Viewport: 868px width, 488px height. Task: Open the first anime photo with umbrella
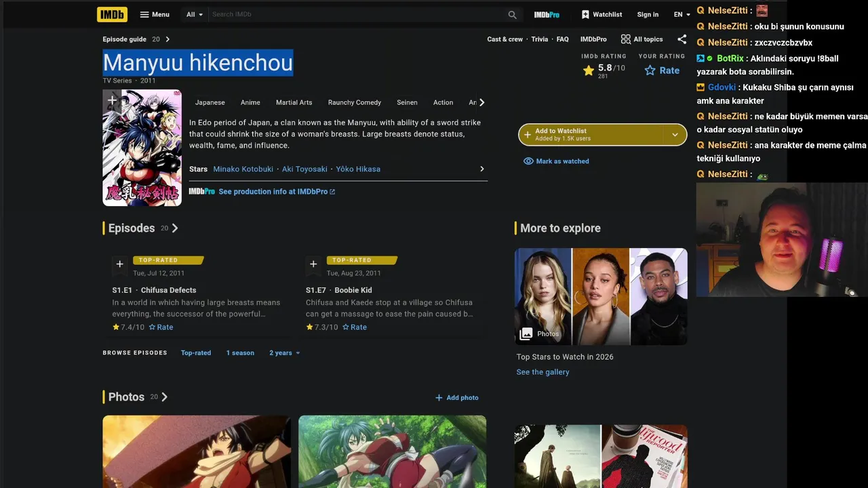tap(197, 451)
